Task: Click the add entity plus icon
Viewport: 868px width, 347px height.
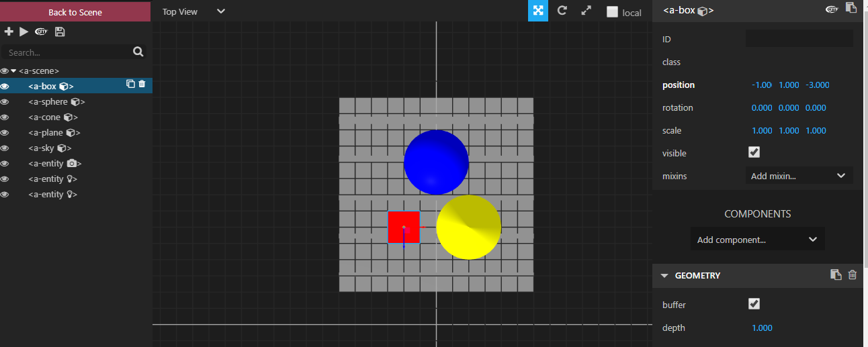Action: (x=9, y=32)
